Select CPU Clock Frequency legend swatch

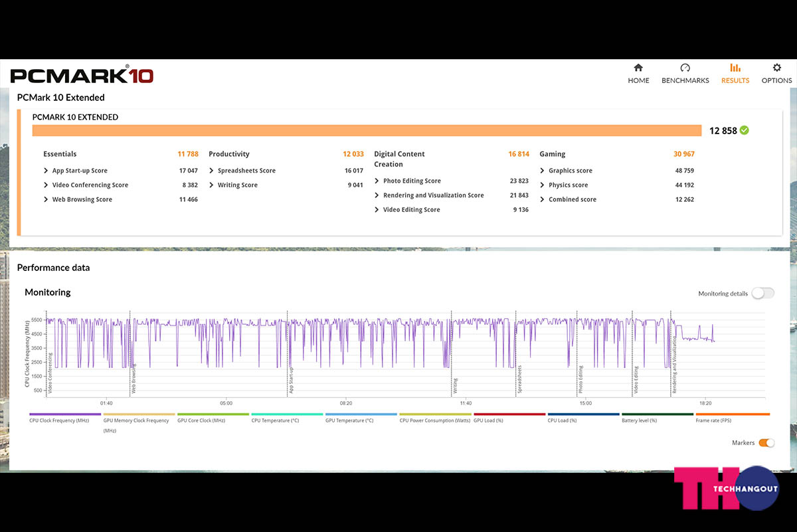pos(65,414)
